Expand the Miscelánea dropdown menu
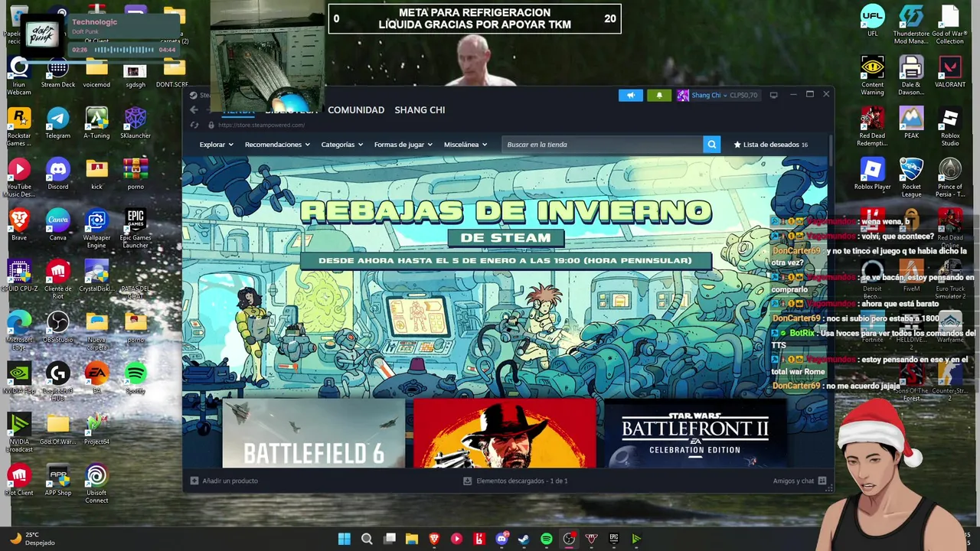The image size is (980, 551). point(465,145)
